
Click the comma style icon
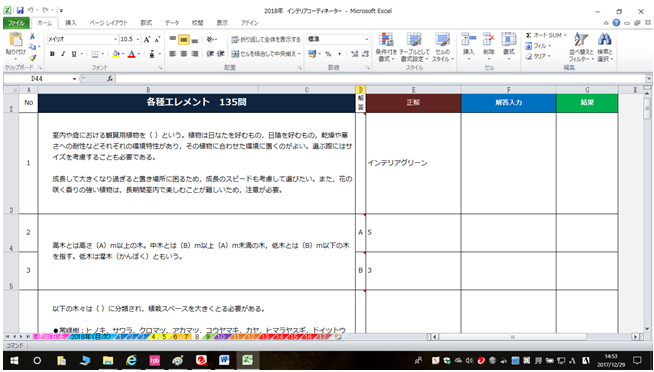[339, 54]
